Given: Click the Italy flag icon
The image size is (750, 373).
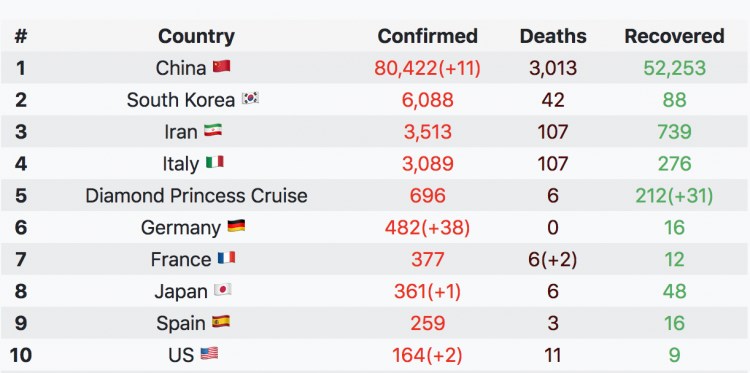Looking at the screenshot, I should (x=215, y=162).
